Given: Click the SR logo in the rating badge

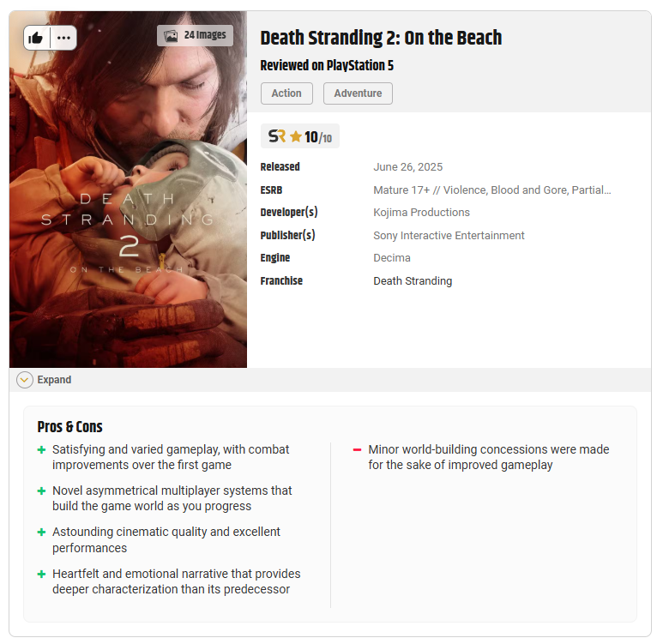Looking at the screenshot, I should click(x=277, y=136).
